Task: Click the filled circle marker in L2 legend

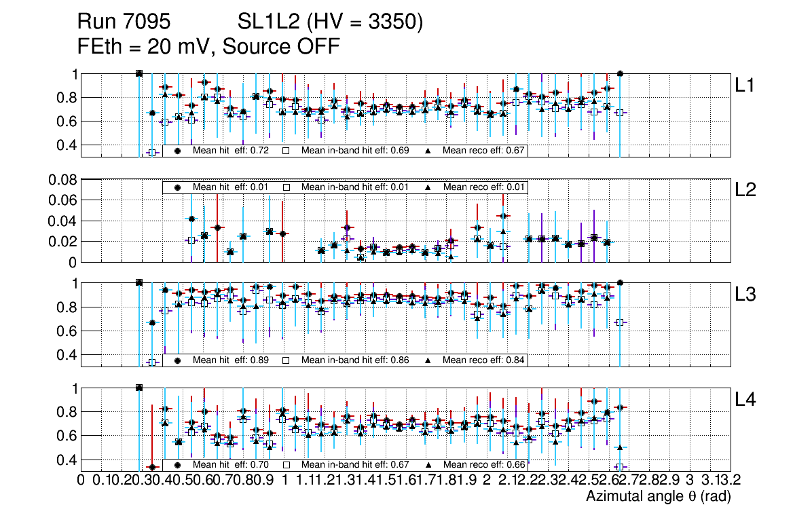Action: click(178, 187)
